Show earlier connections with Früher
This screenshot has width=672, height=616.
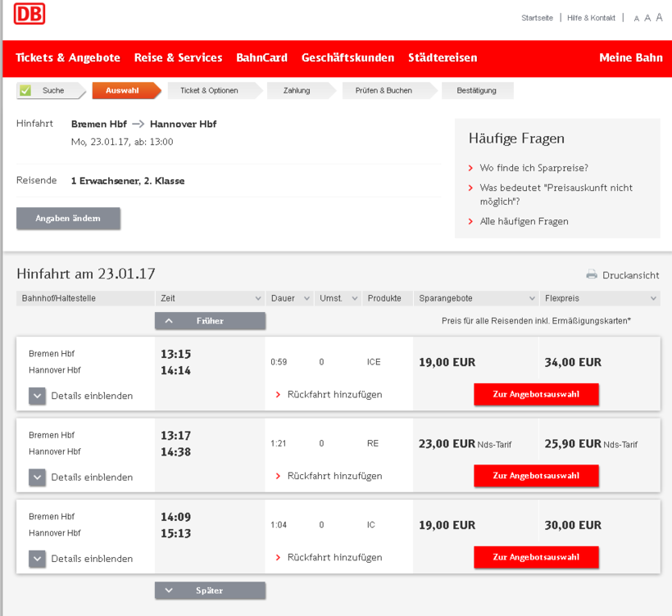coord(210,321)
